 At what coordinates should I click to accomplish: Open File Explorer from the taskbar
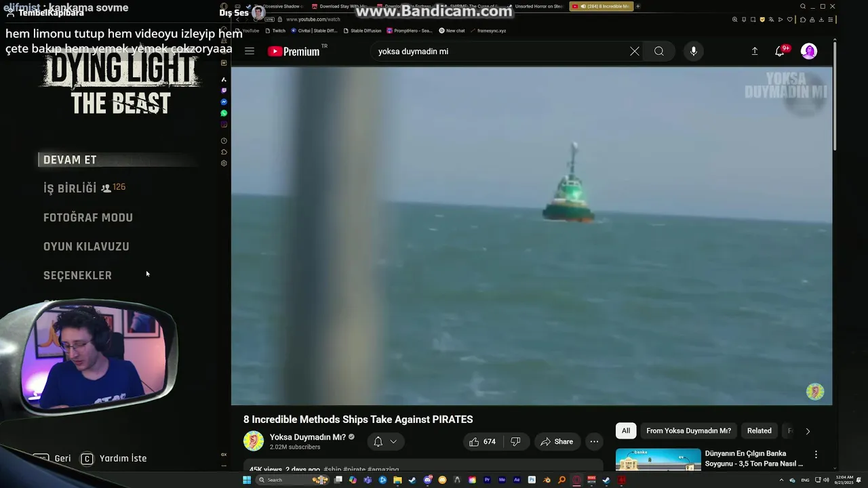[397, 480]
